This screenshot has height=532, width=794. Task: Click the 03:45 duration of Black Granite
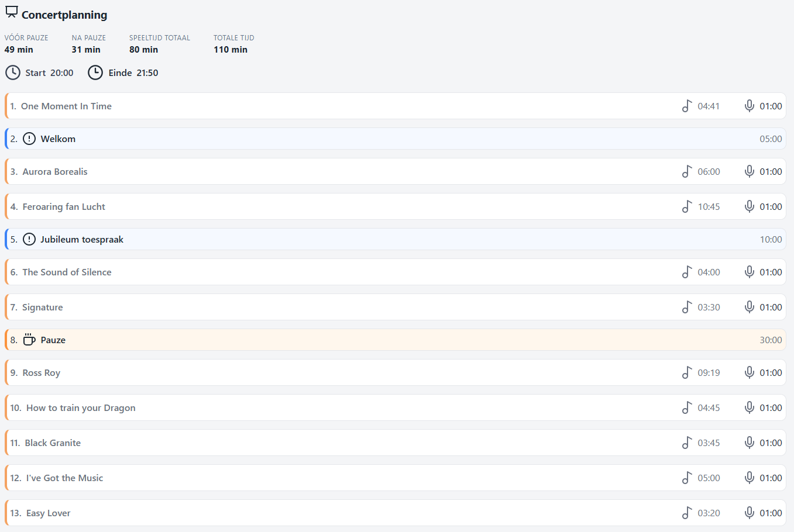(x=709, y=443)
